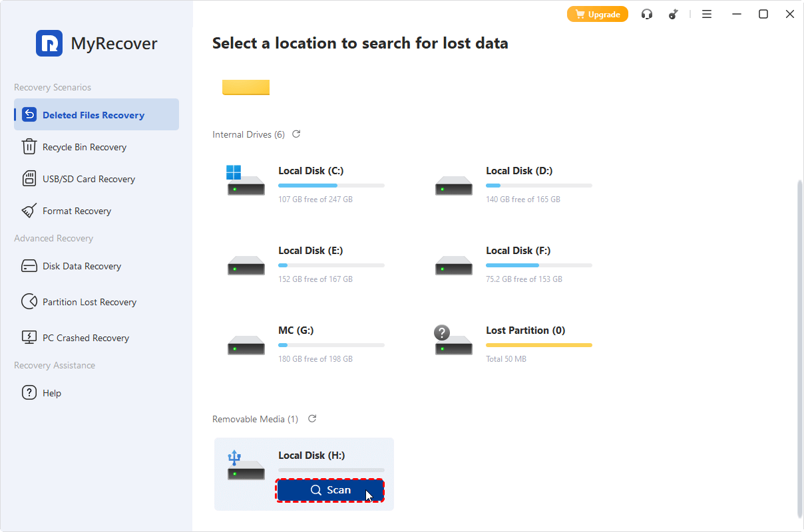Click "Total 50 MB" text
Viewport: 804px width, 532px height.
(506, 359)
